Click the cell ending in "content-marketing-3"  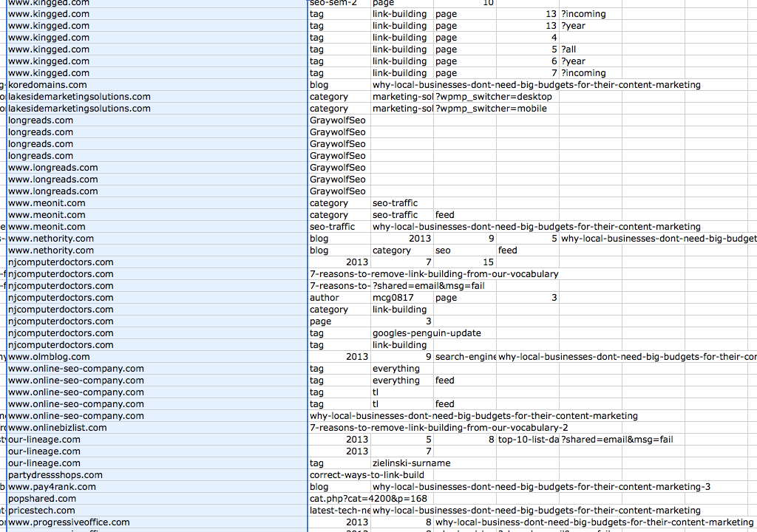click(541, 487)
